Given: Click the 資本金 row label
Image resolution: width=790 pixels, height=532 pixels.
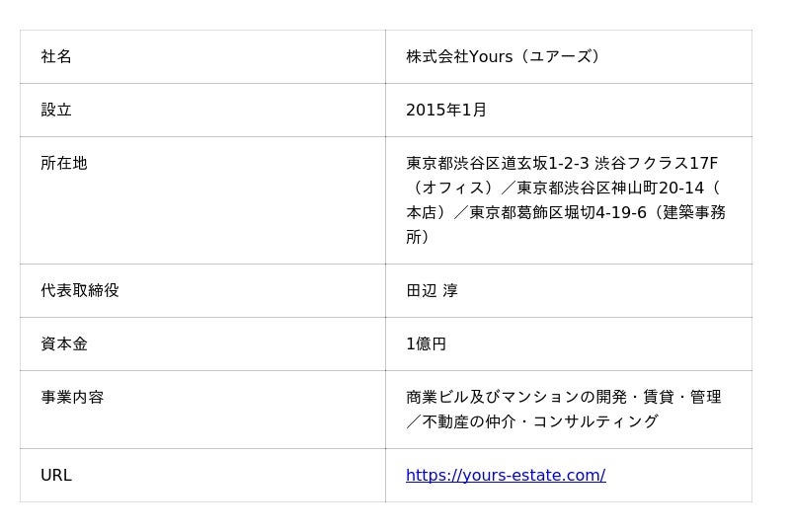Looking at the screenshot, I should 64,344.
